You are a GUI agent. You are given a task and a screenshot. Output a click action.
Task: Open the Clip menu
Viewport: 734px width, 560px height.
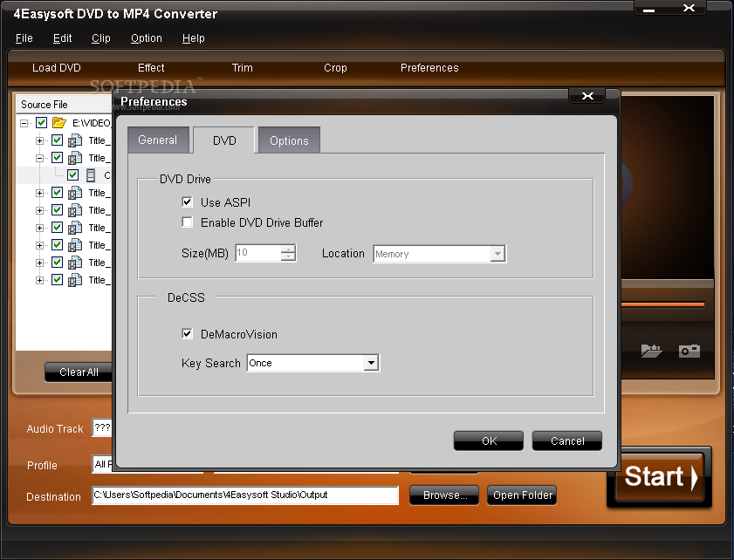click(x=101, y=38)
